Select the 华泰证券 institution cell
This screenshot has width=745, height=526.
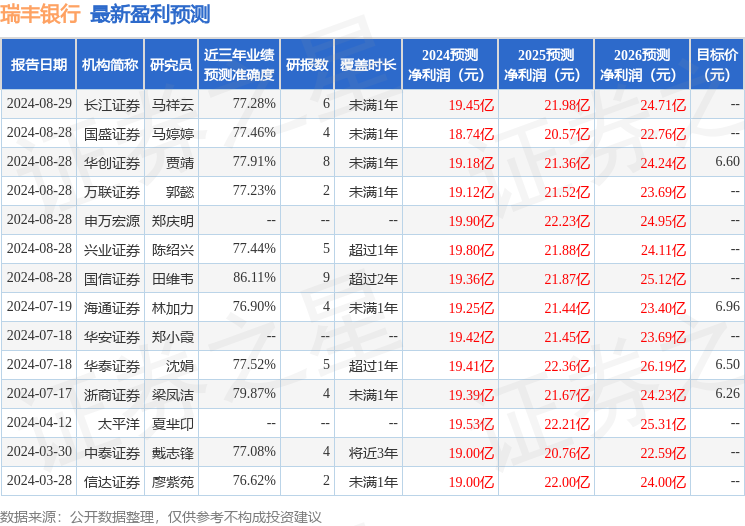pyautogui.click(x=112, y=366)
